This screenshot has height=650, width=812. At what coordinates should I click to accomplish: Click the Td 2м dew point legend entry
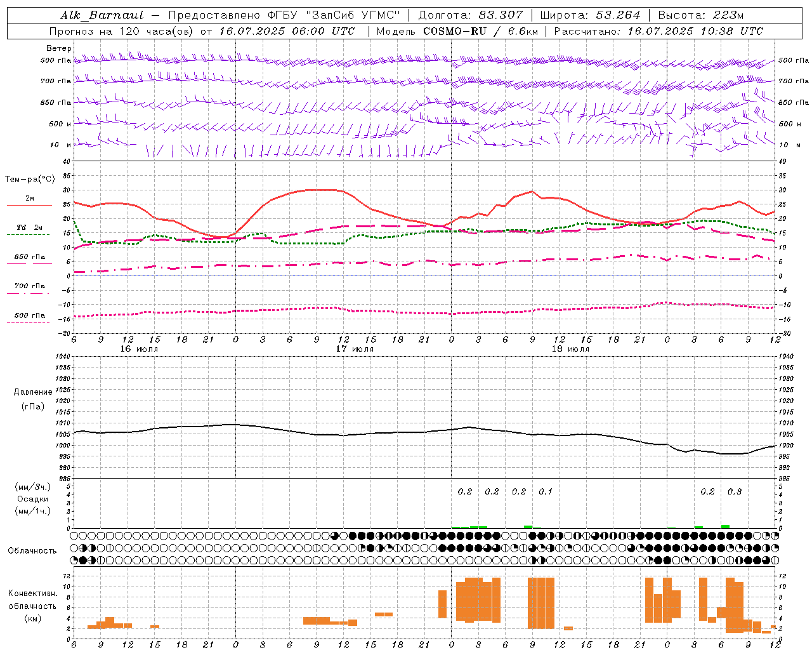tap(30, 227)
